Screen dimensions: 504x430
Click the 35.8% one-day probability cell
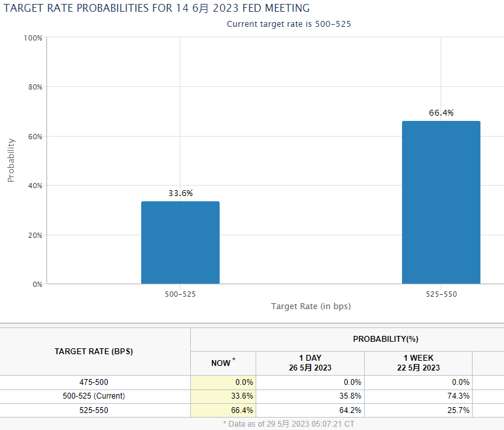point(310,396)
